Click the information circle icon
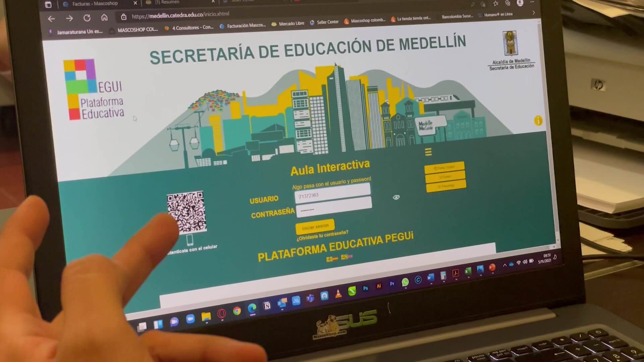The image size is (644, 362). (538, 122)
